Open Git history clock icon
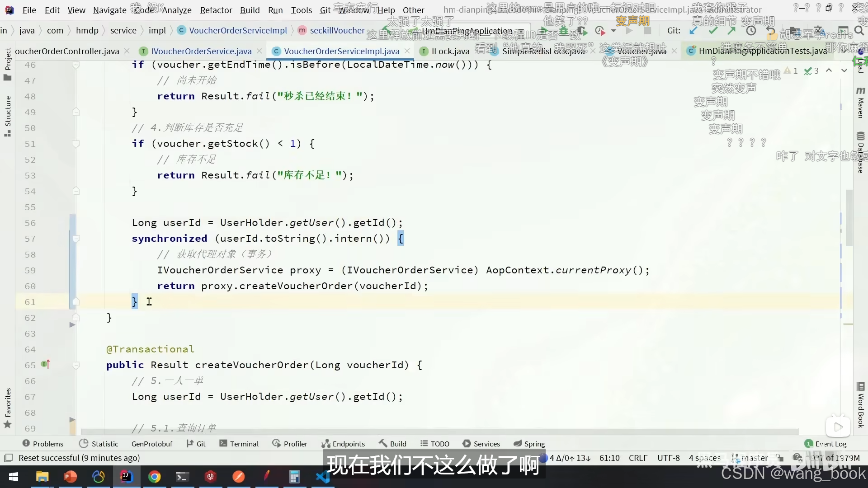This screenshot has width=868, height=488. coord(751,31)
